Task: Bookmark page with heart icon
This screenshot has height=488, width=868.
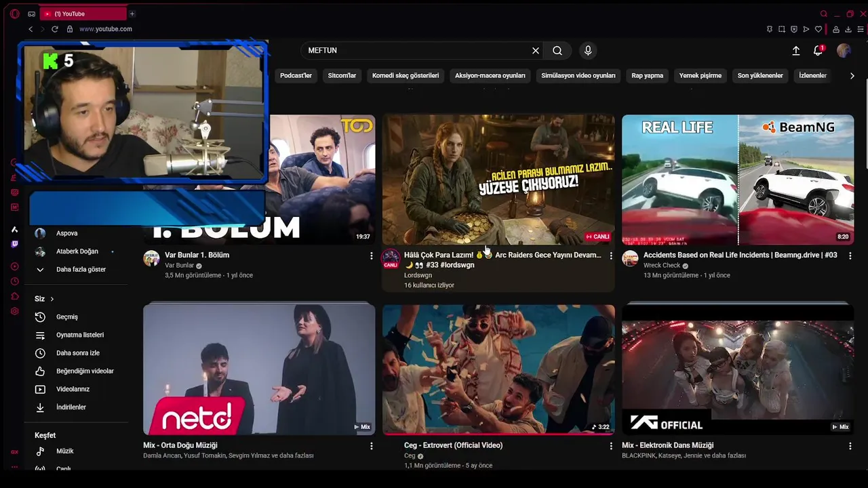Action: pos(818,29)
